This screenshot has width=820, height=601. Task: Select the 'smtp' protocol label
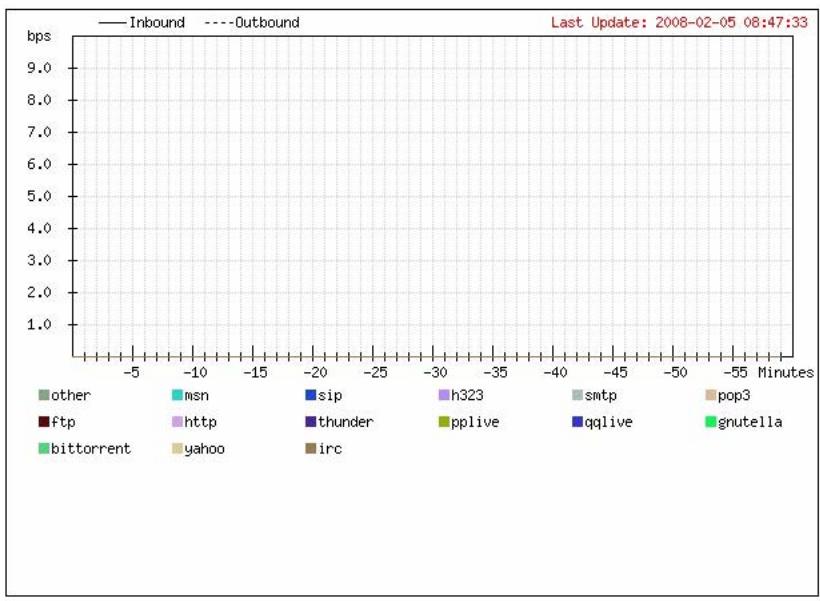(600, 395)
